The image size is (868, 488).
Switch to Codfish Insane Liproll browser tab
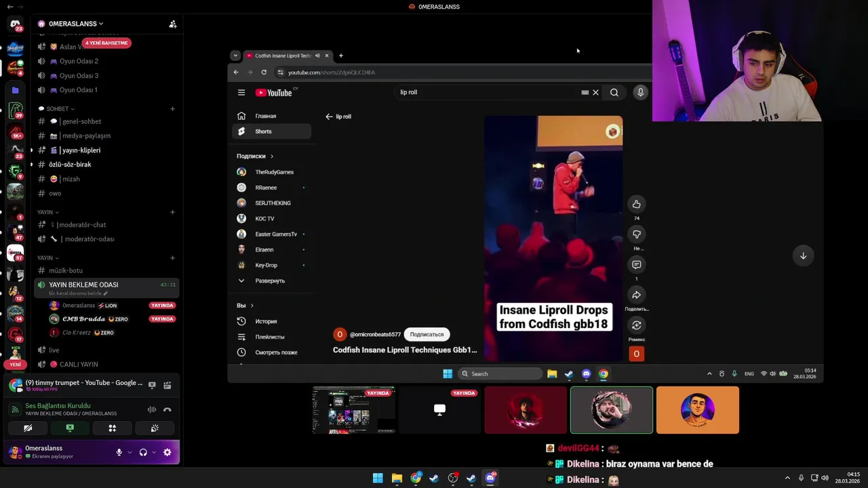click(288, 56)
